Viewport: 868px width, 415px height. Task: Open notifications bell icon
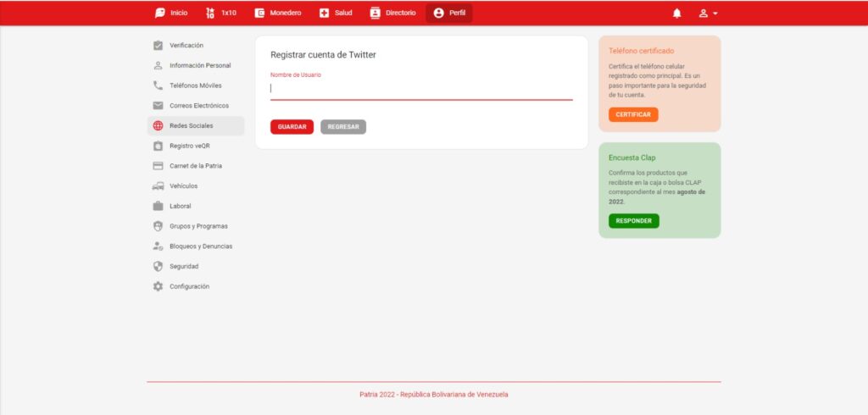[x=677, y=14]
